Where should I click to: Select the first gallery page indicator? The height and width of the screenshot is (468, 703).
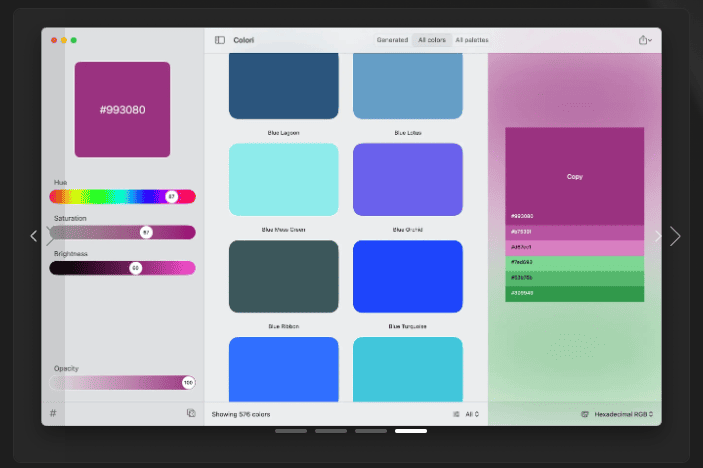click(x=291, y=431)
